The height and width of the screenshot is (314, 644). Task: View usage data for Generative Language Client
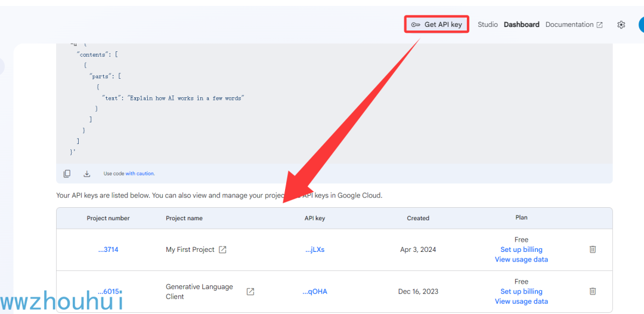coord(521,301)
